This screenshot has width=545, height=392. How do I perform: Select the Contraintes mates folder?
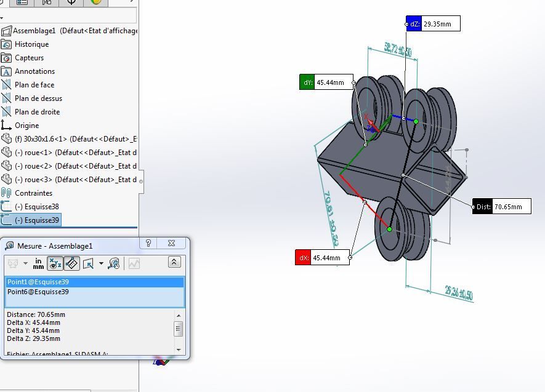click(33, 193)
